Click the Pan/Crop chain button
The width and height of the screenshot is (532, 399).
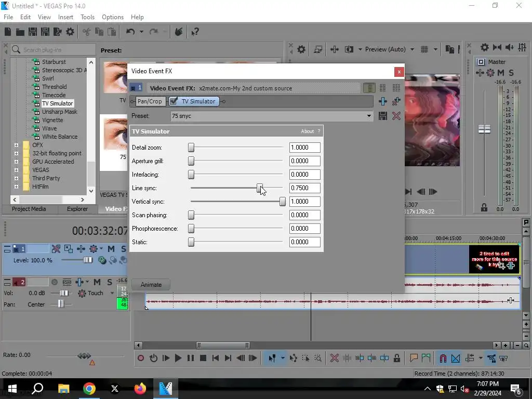(150, 101)
